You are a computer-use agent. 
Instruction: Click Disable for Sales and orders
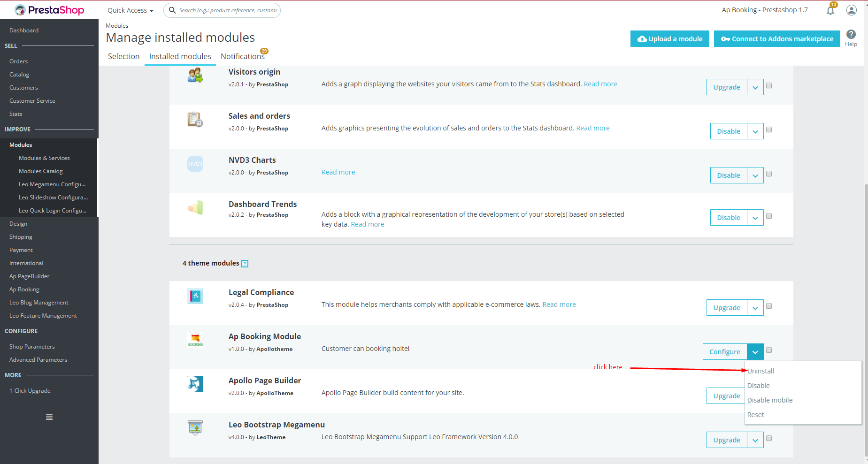pos(729,131)
